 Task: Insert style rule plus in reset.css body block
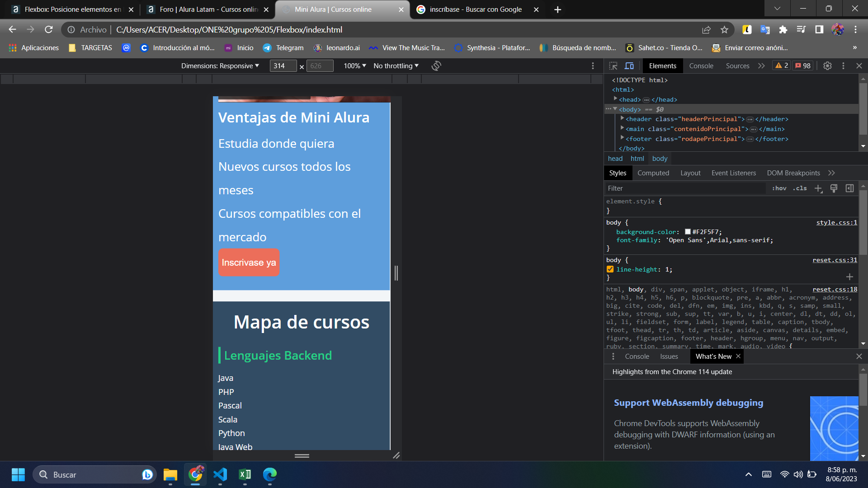click(849, 277)
